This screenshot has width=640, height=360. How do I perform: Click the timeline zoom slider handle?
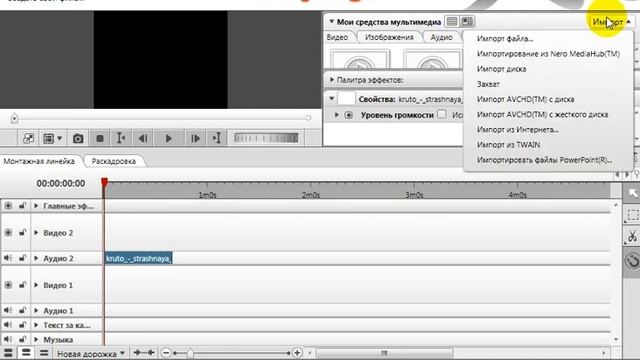click(x=190, y=353)
